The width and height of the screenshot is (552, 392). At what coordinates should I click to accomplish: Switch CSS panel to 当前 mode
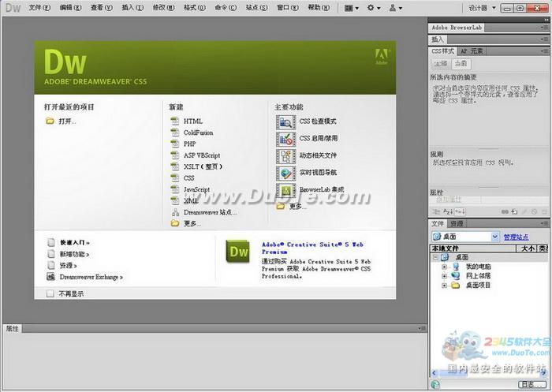tap(461, 63)
